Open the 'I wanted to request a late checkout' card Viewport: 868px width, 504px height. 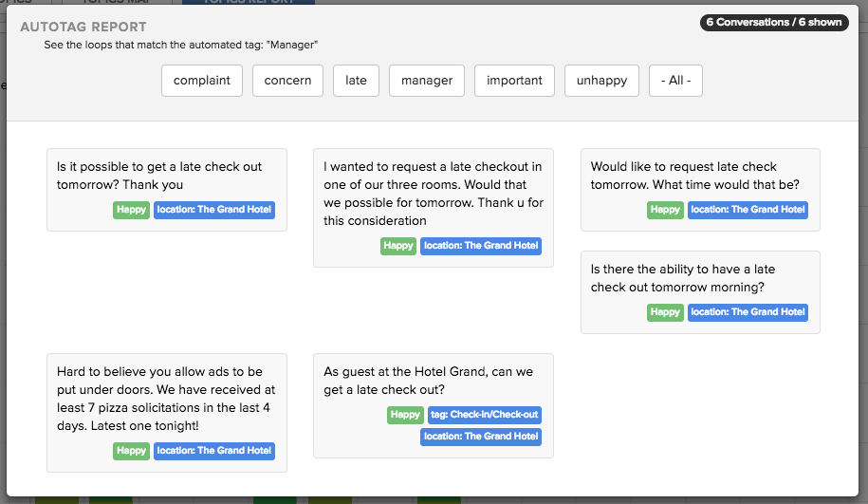tap(434, 208)
